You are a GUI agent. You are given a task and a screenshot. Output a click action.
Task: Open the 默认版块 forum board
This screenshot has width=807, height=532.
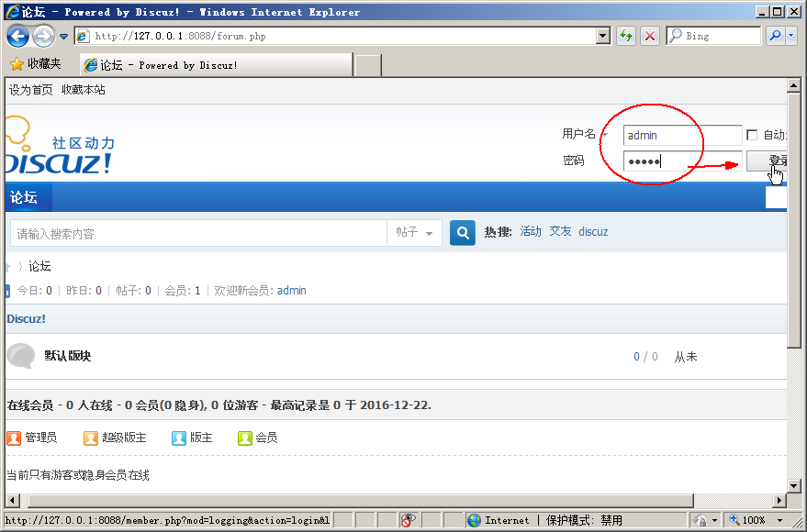coord(67,356)
